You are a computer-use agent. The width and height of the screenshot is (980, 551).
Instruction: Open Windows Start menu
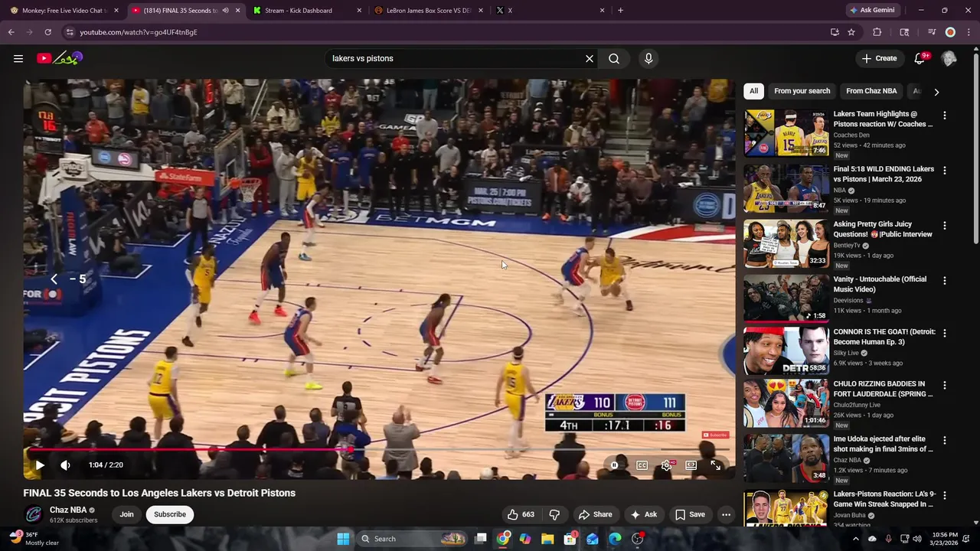(x=343, y=539)
